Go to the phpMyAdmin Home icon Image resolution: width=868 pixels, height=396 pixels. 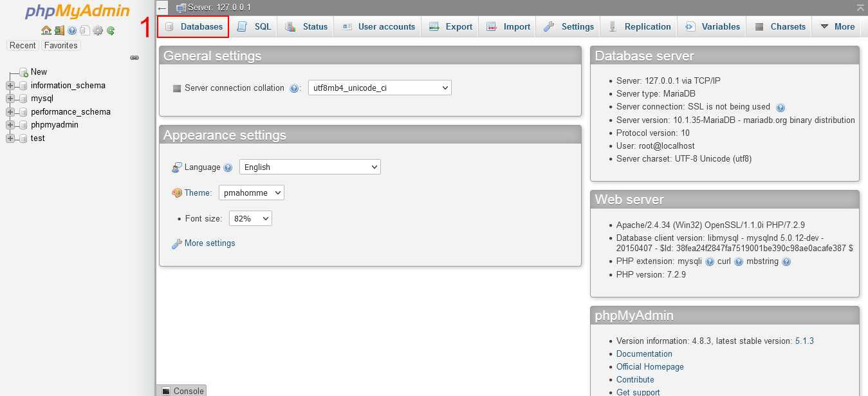tap(46, 30)
